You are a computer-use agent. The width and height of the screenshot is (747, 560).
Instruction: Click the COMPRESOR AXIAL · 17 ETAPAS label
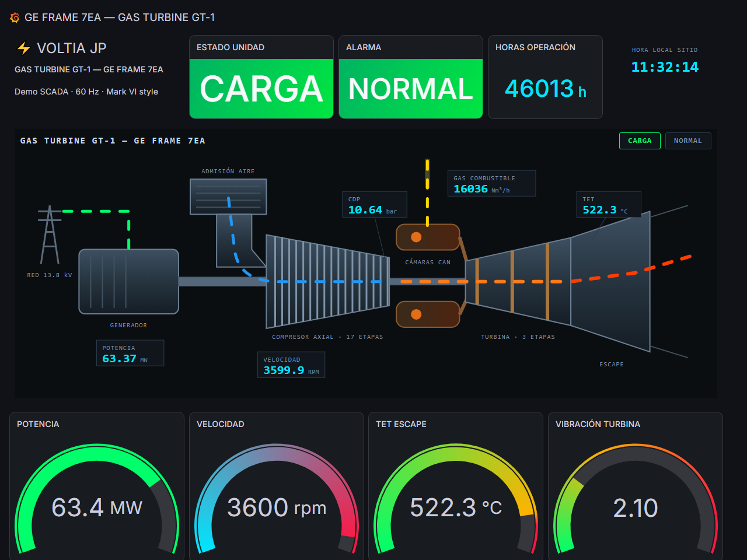(x=327, y=337)
